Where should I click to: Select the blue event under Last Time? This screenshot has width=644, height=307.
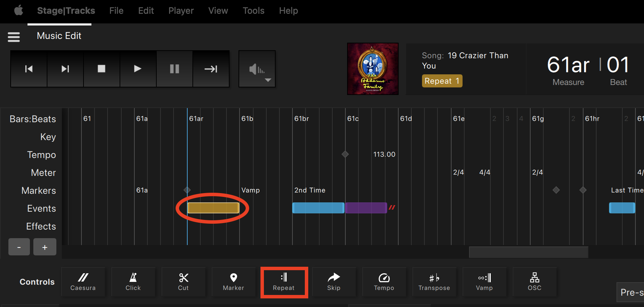[622, 208]
